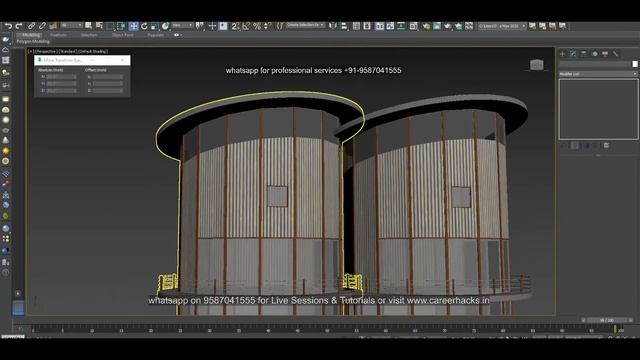Open the Perspective viewport label menu
The height and width of the screenshot is (360, 640).
coord(46,51)
